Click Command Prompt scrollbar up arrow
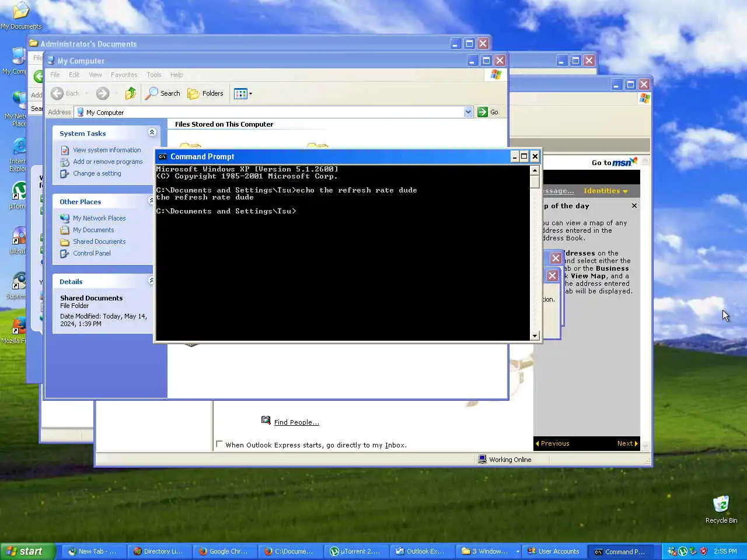Image resolution: width=747 pixels, height=560 pixels. point(535,170)
